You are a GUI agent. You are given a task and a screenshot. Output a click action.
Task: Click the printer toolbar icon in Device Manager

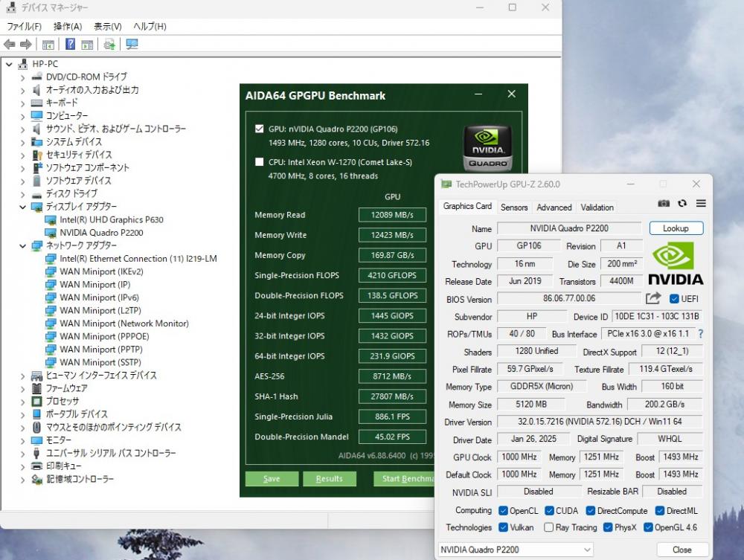click(109, 45)
